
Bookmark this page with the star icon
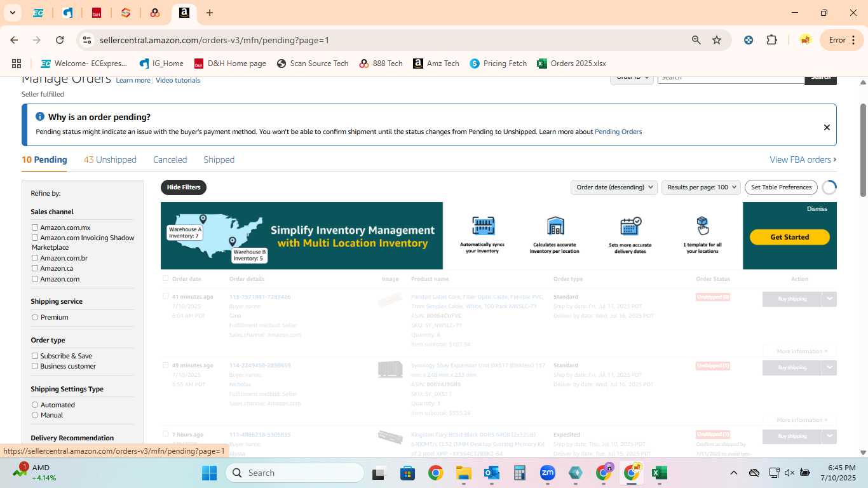tap(717, 40)
